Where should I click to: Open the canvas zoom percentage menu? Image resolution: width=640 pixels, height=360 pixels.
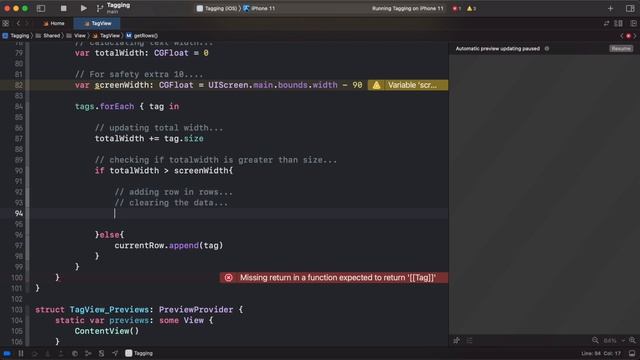pyautogui.click(x=613, y=340)
